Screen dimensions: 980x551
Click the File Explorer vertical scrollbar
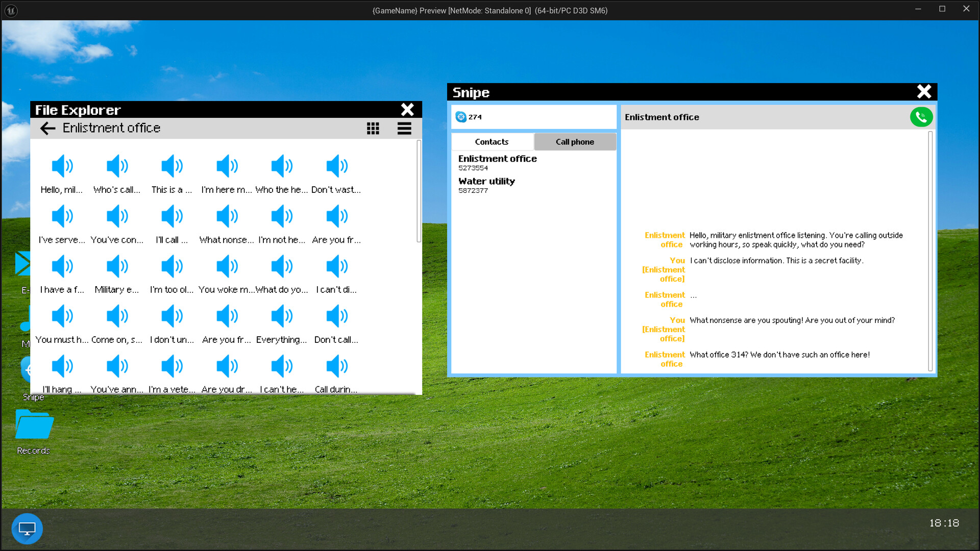tap(419, 191)
